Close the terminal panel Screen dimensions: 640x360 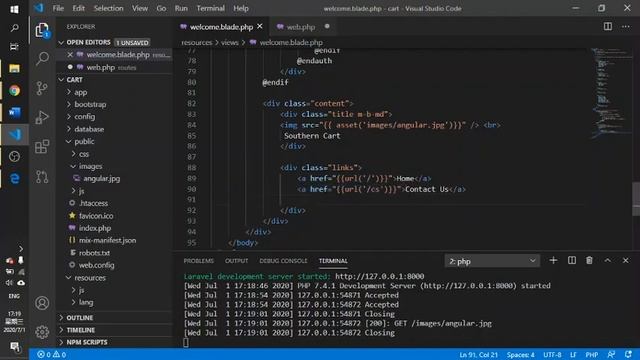626,260
